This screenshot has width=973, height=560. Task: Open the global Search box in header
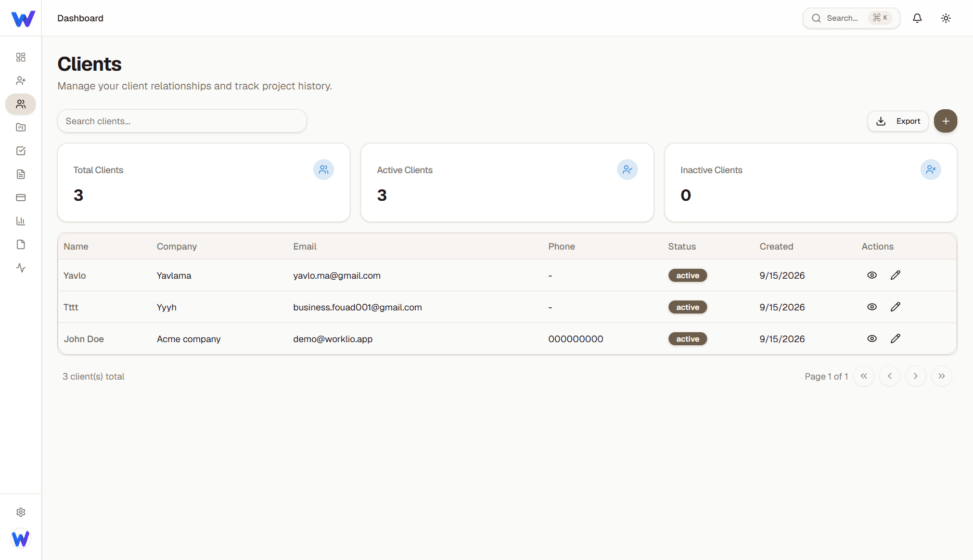(x=851, y=18)
